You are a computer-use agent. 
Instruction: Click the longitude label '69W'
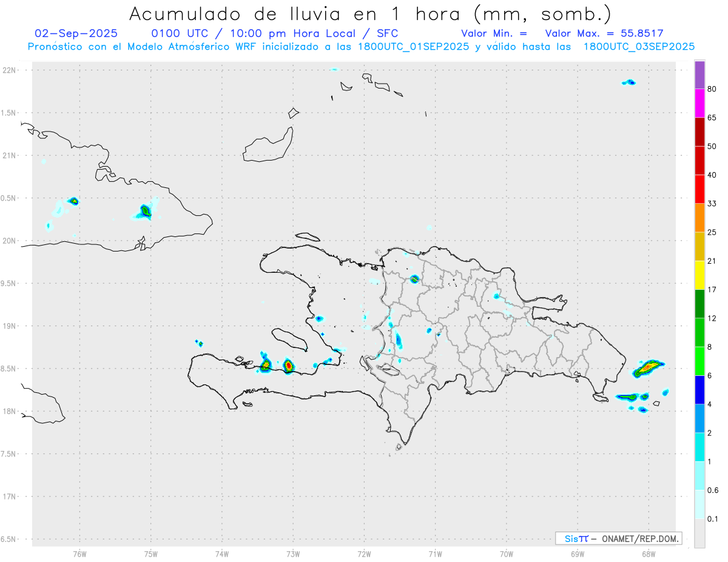578,554
